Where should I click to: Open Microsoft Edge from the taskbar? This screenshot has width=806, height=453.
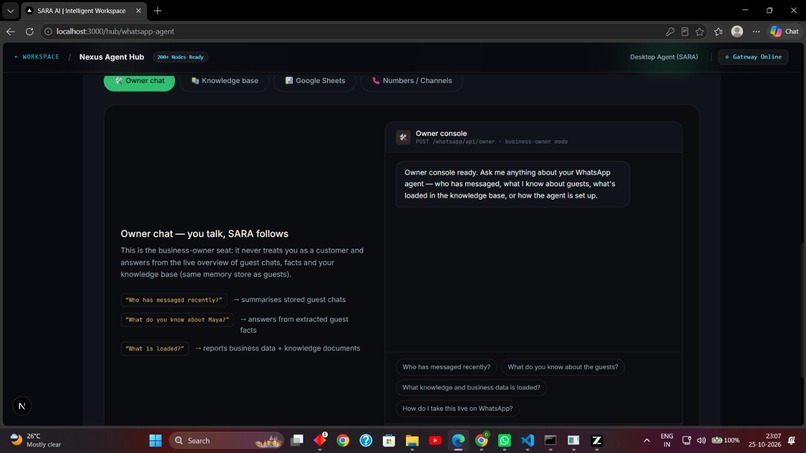coord(458,441)
